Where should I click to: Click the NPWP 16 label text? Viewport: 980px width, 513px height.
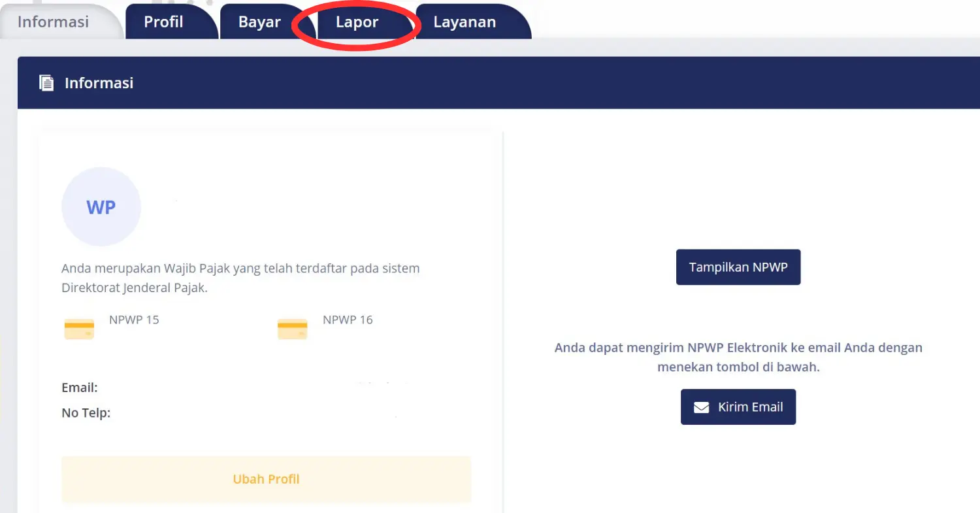click(x=348, y=320)
